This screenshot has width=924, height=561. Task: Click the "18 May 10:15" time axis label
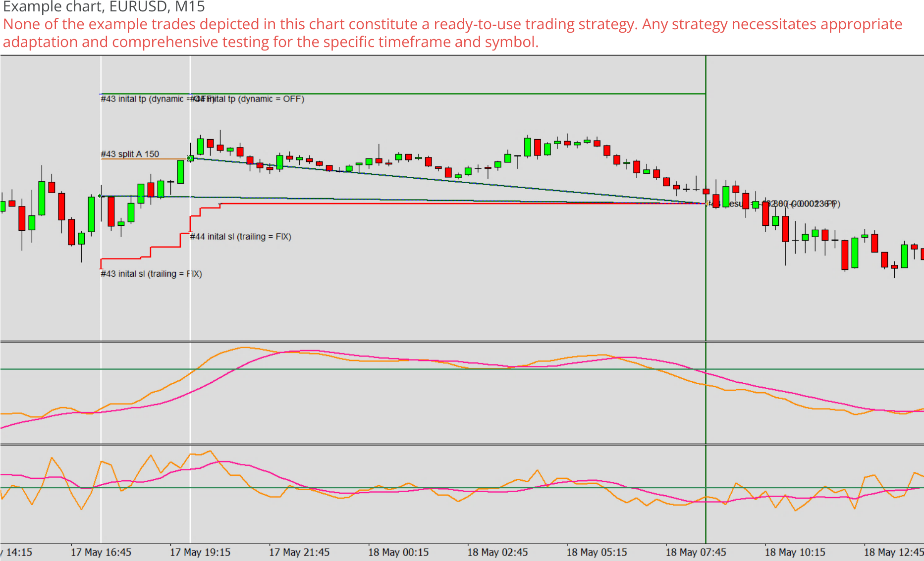click(795, 552)
